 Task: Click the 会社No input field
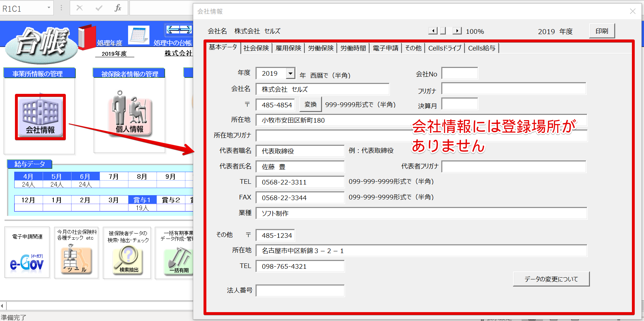(x=460, y=73)
